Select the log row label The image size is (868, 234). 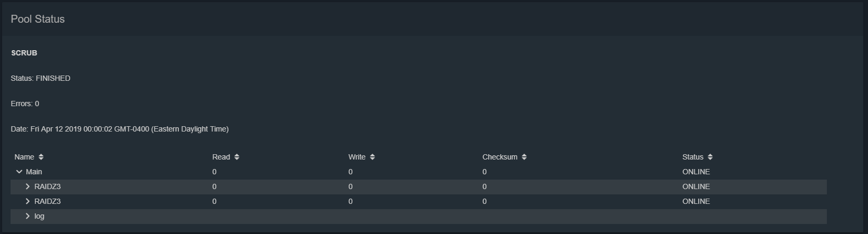coord(39,216)
